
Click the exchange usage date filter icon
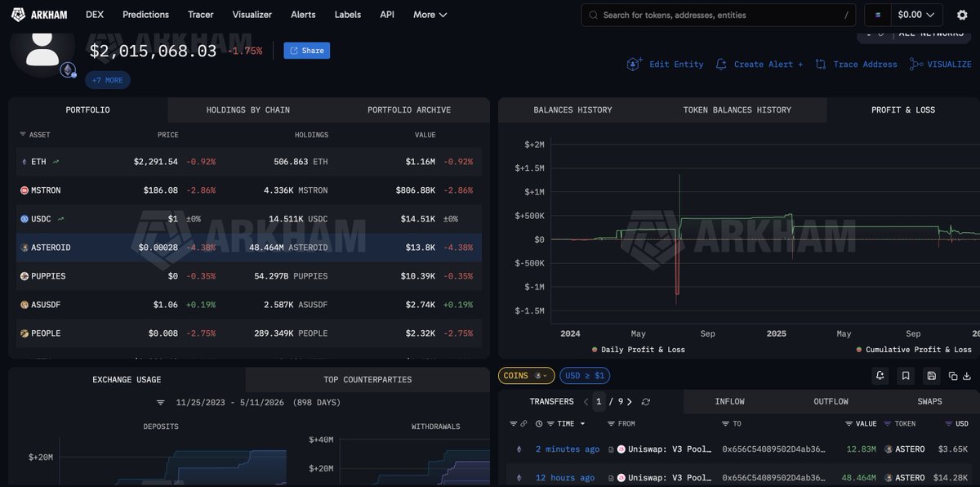click(x=161, y=403)
